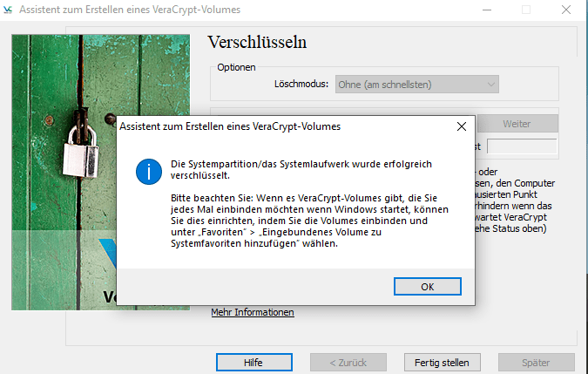This screenshot has height=374, width=588.
Task: Click the Optionen group label
Action: [x=236, y=67]
